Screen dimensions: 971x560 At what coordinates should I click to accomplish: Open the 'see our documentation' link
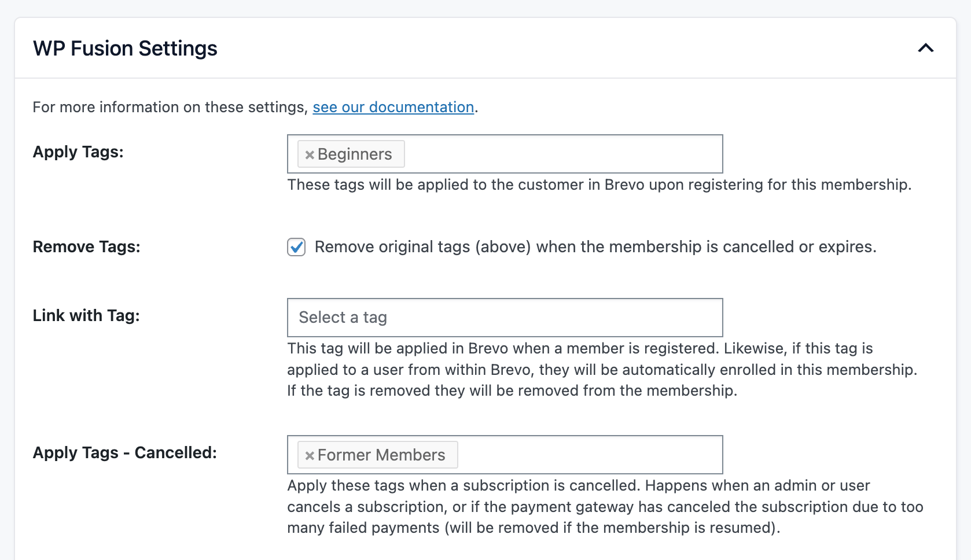393,107
